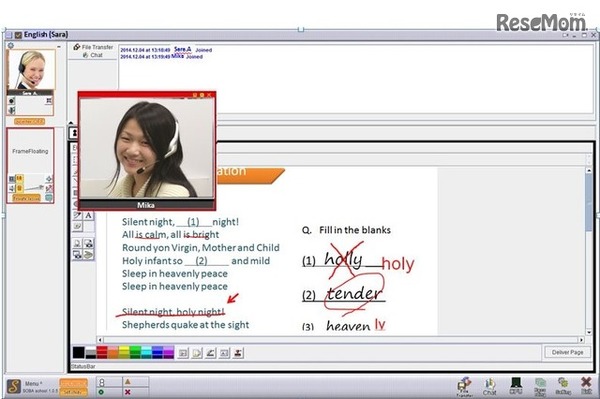This screenshot has width=600, height=399.
Task: Toggle the speaker icon under Sara's video
Action: pos(12,110)
